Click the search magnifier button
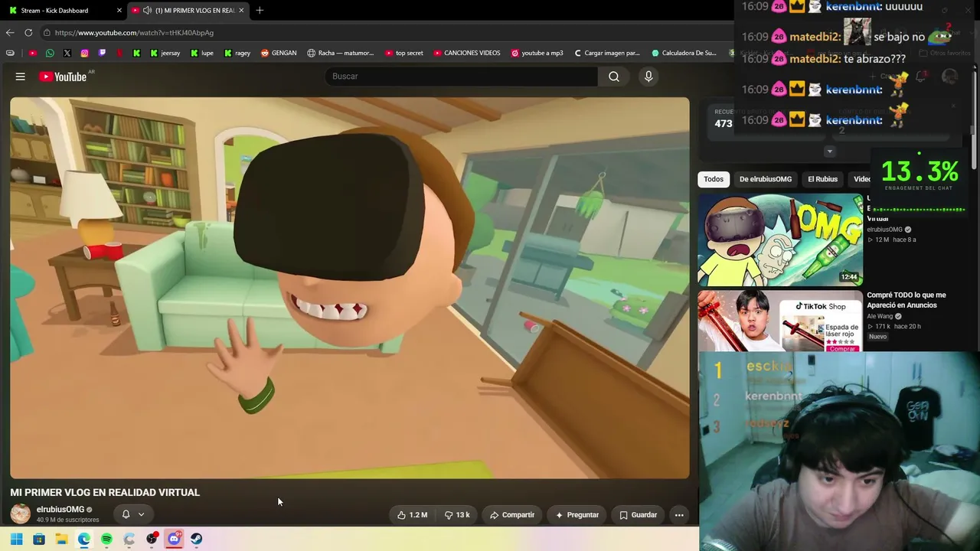The image size is (980, 551). [614, 77]
